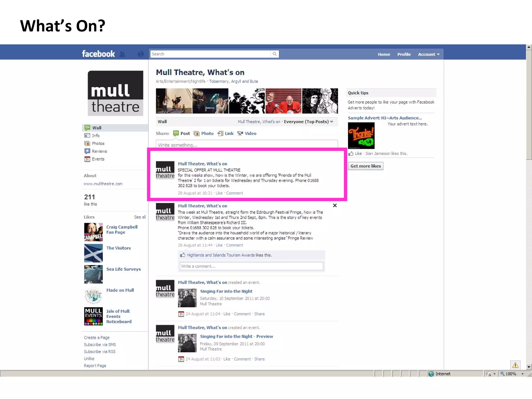Go to Home in top bar
The height and width of the screenshot is (399, 532).
point(384,54)
